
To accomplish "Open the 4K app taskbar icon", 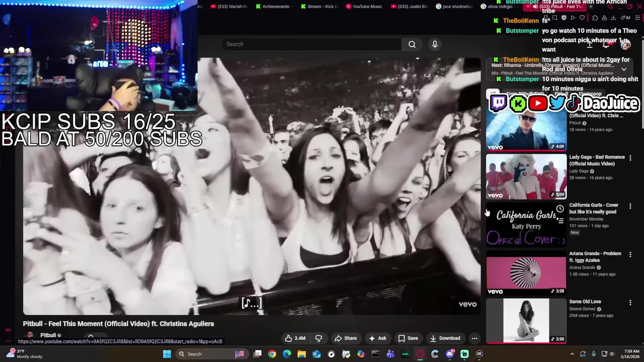I will (x=479, y=354).
